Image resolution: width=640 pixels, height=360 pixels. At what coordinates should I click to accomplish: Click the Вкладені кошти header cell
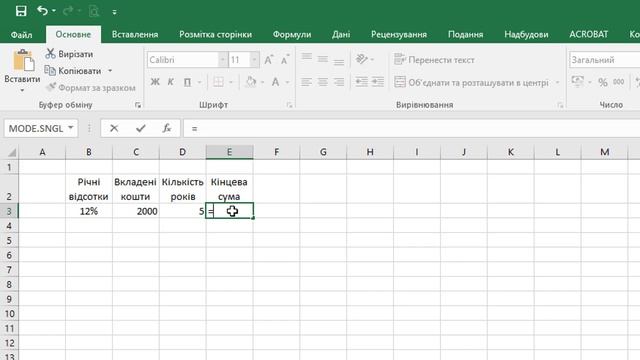136,189
